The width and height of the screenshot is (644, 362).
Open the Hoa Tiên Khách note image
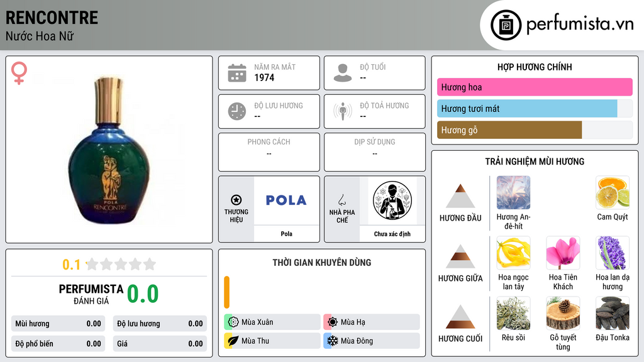[563, 253]
